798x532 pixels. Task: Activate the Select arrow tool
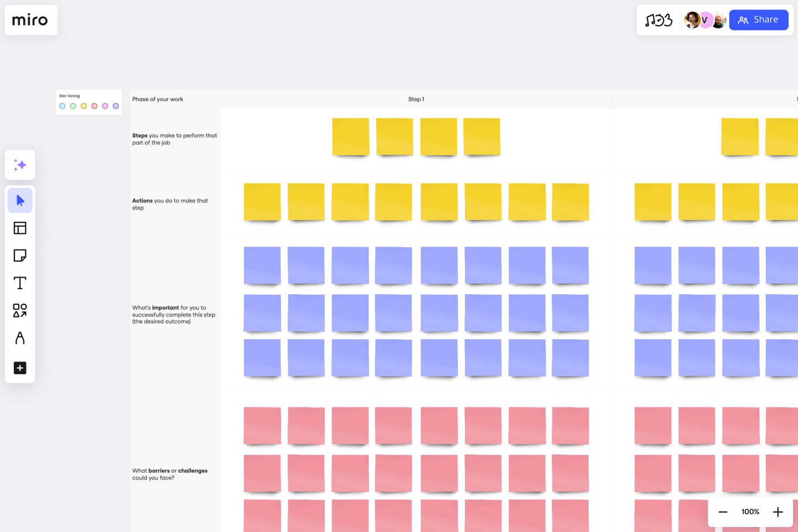click(x=20, y=200)
